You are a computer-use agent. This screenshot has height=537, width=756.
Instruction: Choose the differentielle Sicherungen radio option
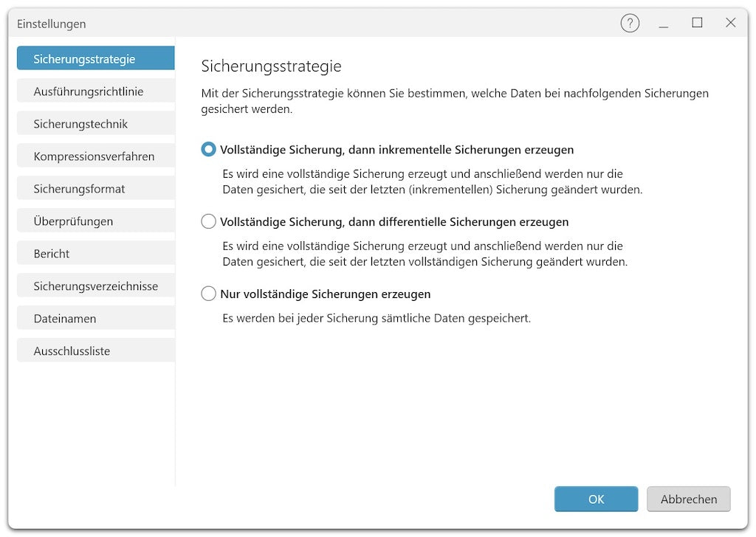208,222
